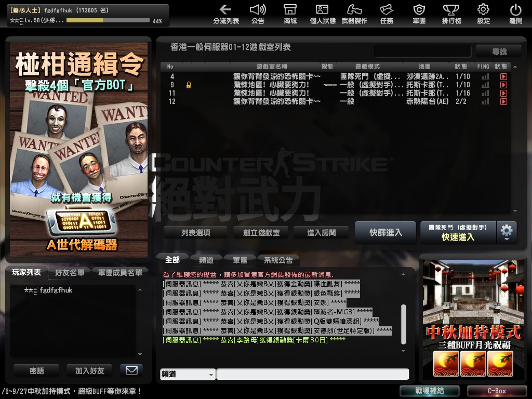Open missions (任務) icon
The image size is (532, 399).
[387, 14]
